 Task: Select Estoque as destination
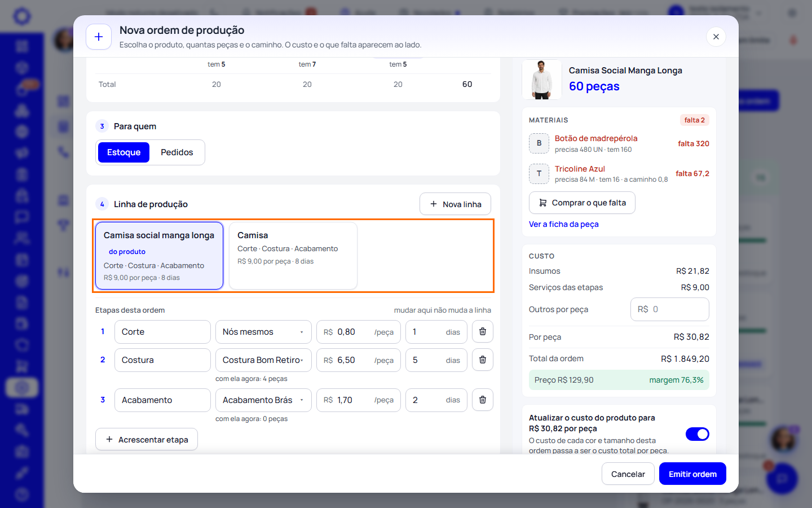pyautogui.click(x=123, y=152)
